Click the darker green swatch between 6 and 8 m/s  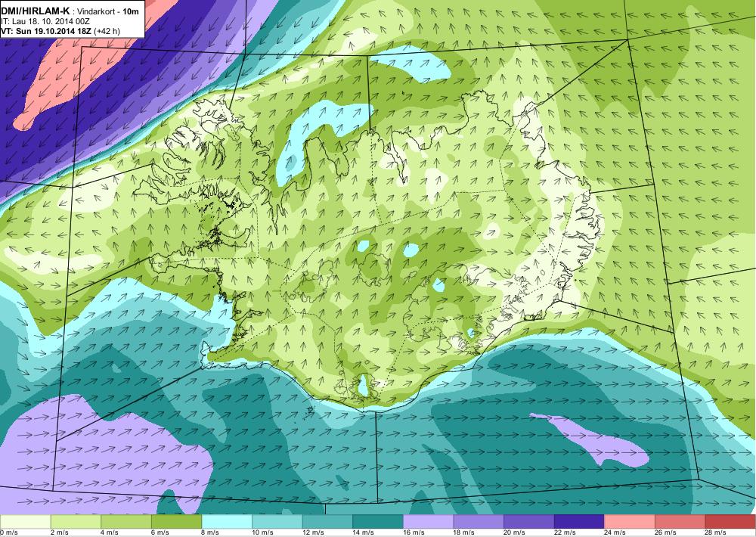tap(176, 522)
